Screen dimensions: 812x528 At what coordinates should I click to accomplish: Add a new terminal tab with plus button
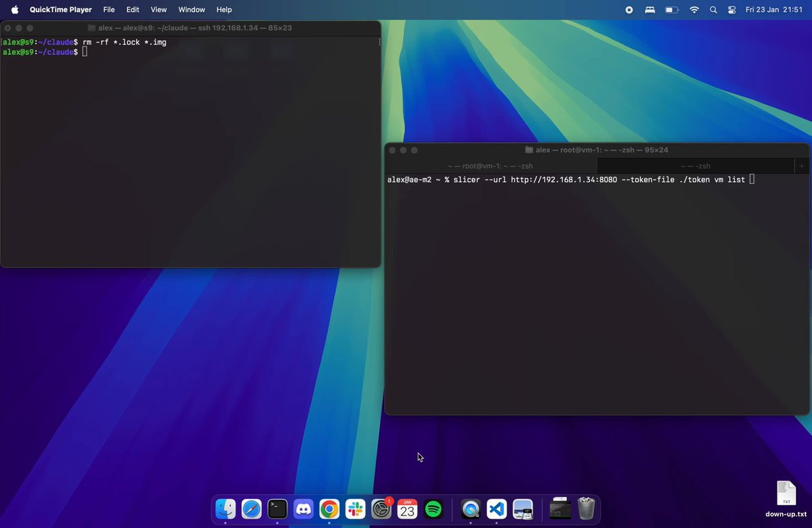click(802, 166)
